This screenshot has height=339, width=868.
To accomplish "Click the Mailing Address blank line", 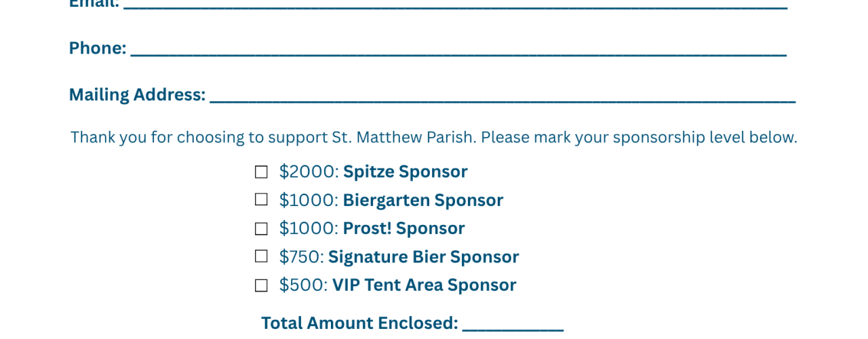I will (x=502, y=97).
